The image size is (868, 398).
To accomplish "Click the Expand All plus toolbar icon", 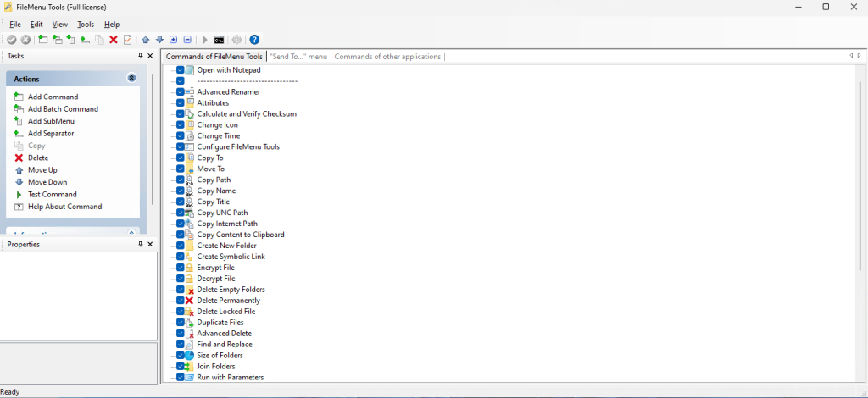I will (173, 40).
